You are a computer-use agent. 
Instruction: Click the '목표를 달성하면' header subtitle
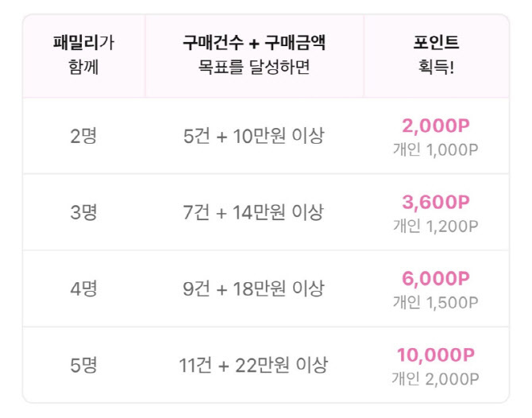point(254,68)
